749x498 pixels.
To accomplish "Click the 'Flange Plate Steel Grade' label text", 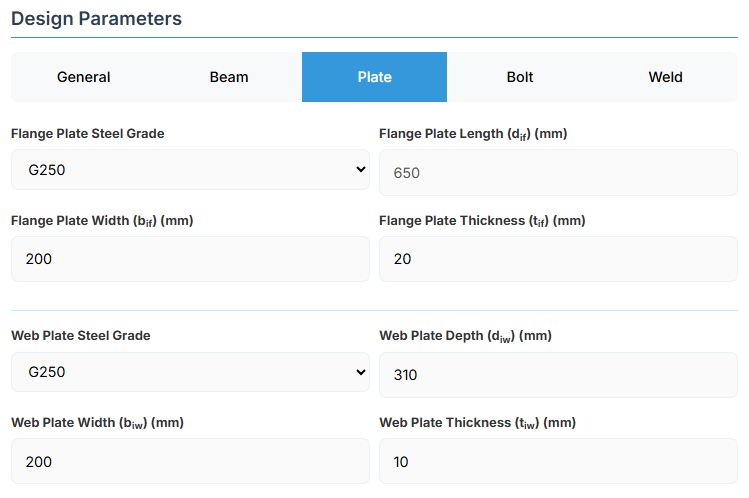I will click(x=88, y=133).
